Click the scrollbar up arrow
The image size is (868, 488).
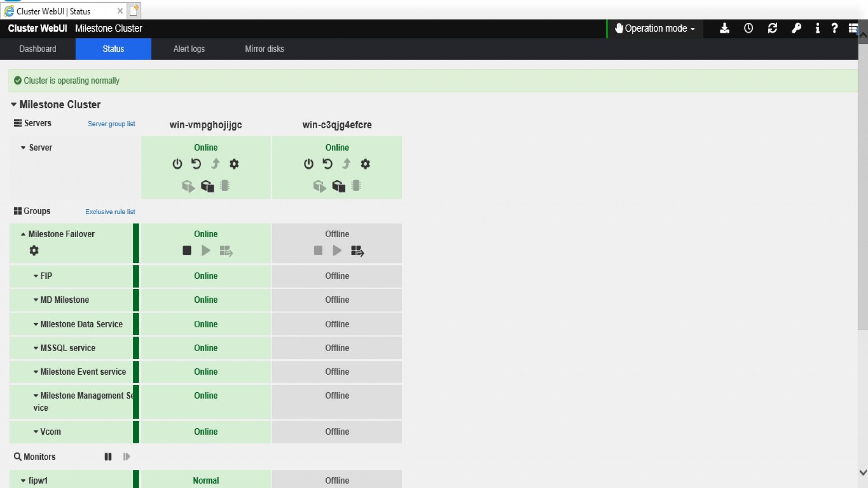[863, 34]
